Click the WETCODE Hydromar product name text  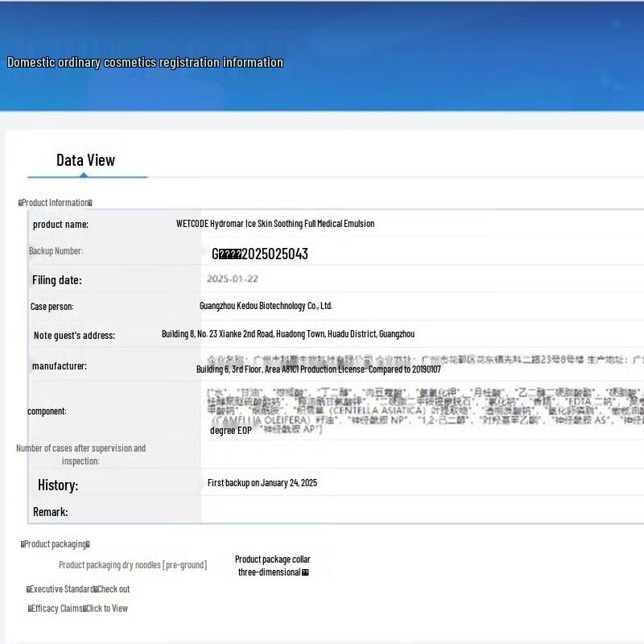click(275, 224)
